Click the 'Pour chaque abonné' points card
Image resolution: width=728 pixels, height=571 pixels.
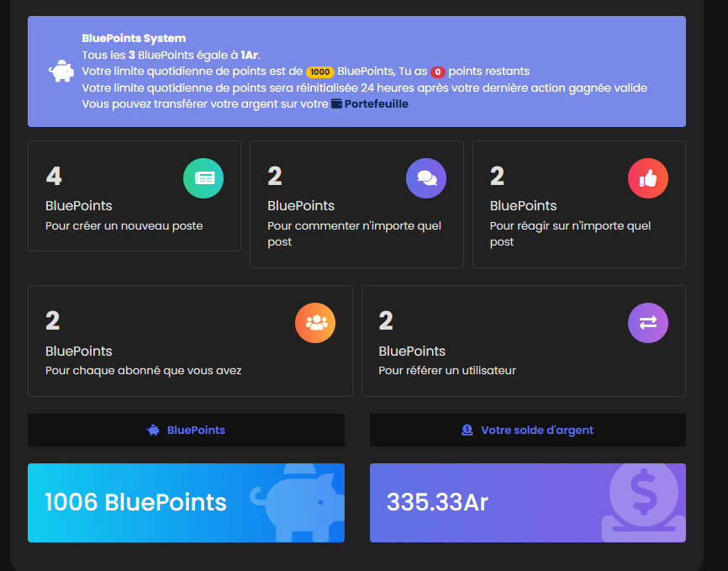tap(190, 341)
